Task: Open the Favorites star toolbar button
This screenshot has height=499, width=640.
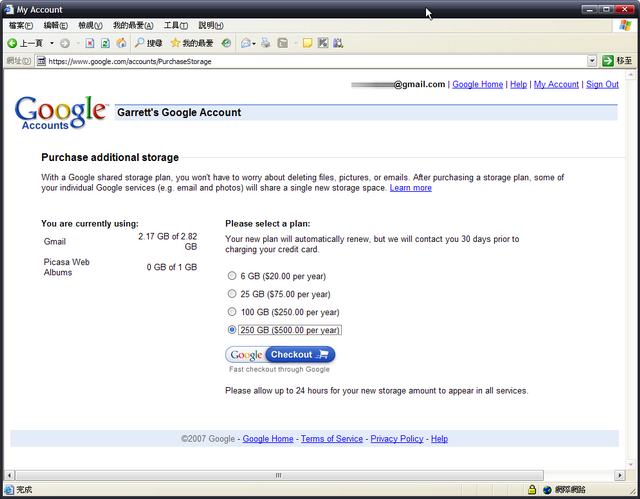Action: (192, 43)
